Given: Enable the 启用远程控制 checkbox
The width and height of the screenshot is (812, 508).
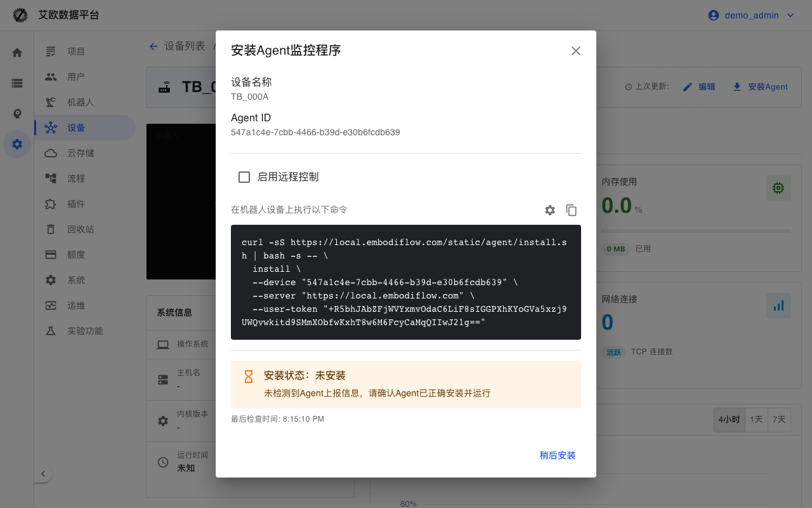Looking at the screenshot, I should [x=244, y=177].
